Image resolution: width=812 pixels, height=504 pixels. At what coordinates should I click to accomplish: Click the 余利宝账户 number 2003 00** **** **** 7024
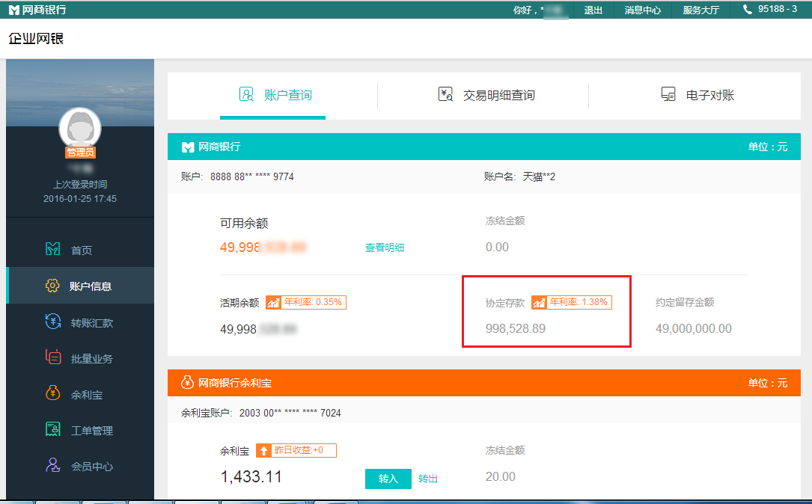tap(290, 413)
